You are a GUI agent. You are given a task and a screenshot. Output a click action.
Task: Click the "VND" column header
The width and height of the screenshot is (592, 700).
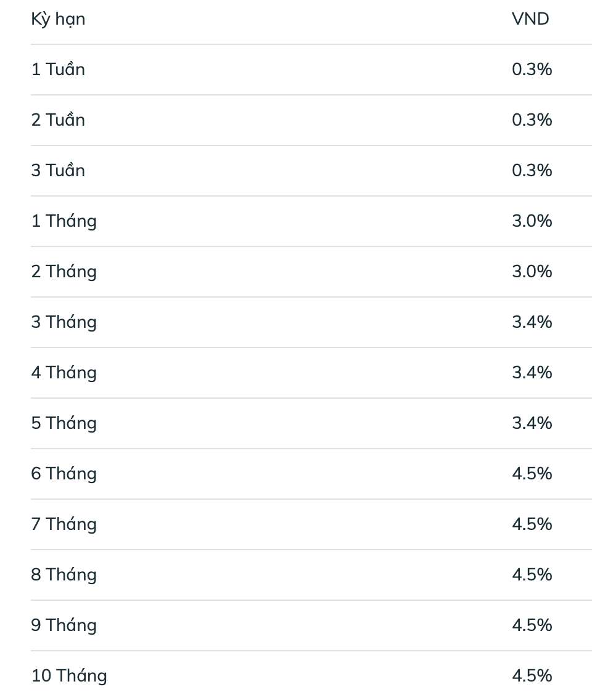coord(530,18)
